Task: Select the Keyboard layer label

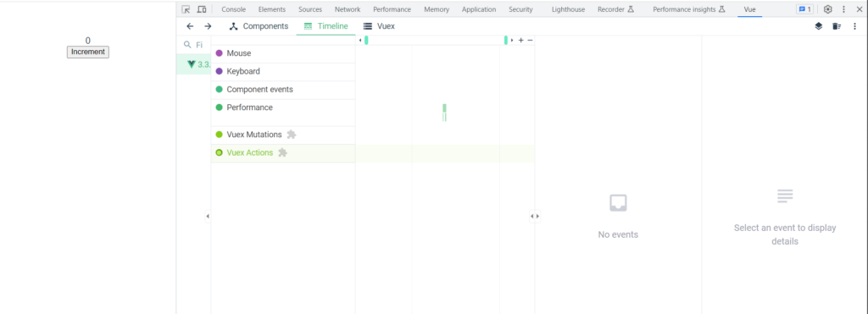Action: (x=243, y=71)
